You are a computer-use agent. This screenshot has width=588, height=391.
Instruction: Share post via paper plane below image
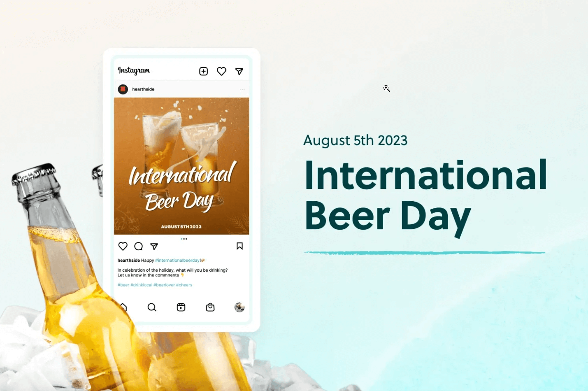click(154, 246)
